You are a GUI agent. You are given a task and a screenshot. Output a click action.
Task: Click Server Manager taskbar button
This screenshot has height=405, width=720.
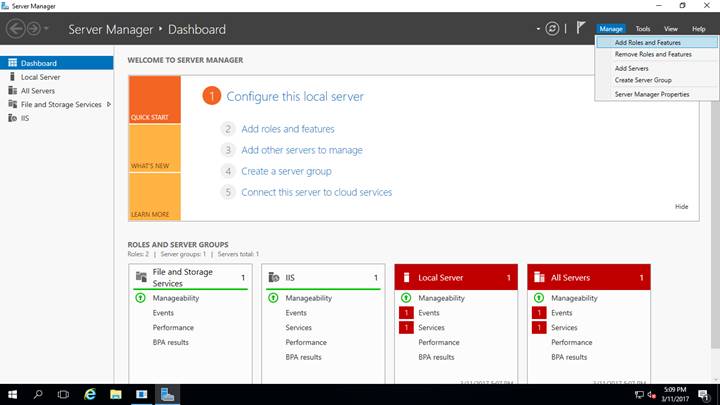click(167, 394)
